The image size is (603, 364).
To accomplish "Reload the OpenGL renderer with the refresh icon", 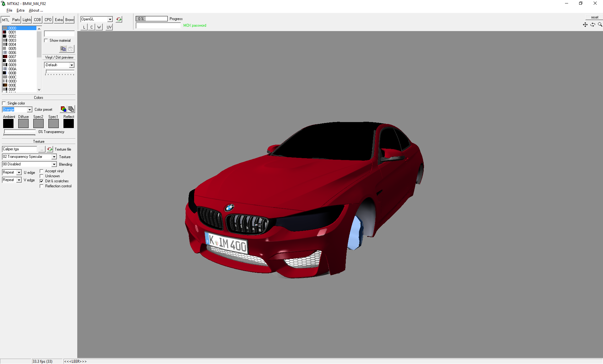I will pyautogui.click(x=119, y=19).
